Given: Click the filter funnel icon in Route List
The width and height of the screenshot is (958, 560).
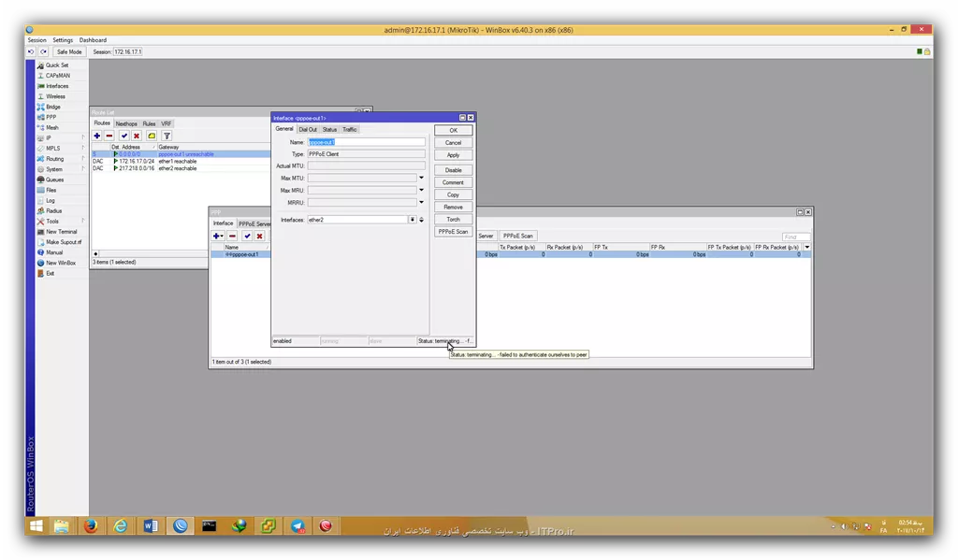Looking at the screenshot, I should (x=167, y=136).
